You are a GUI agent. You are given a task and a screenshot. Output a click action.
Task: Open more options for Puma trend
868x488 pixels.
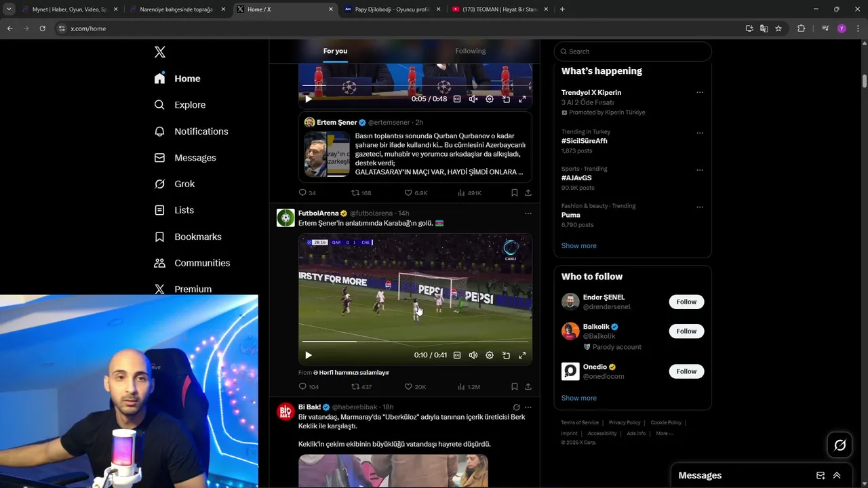(700, 207)
